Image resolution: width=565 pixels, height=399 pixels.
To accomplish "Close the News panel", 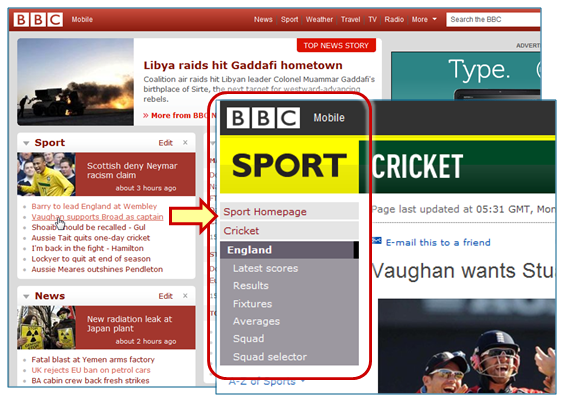I will [x=185, y=296].
